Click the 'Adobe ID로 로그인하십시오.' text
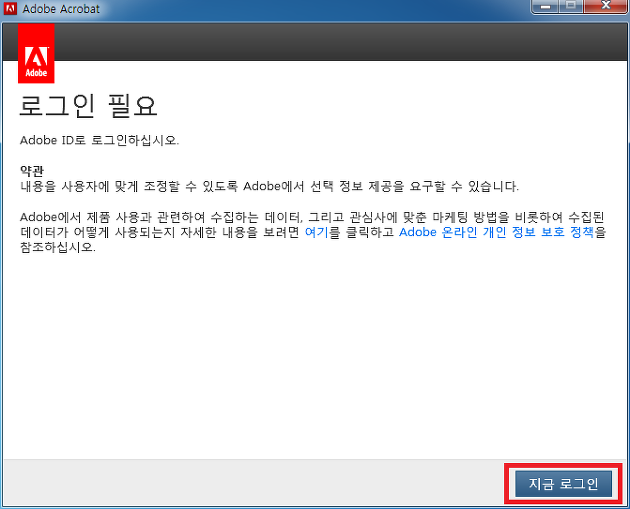 click(x=99, y=141)
